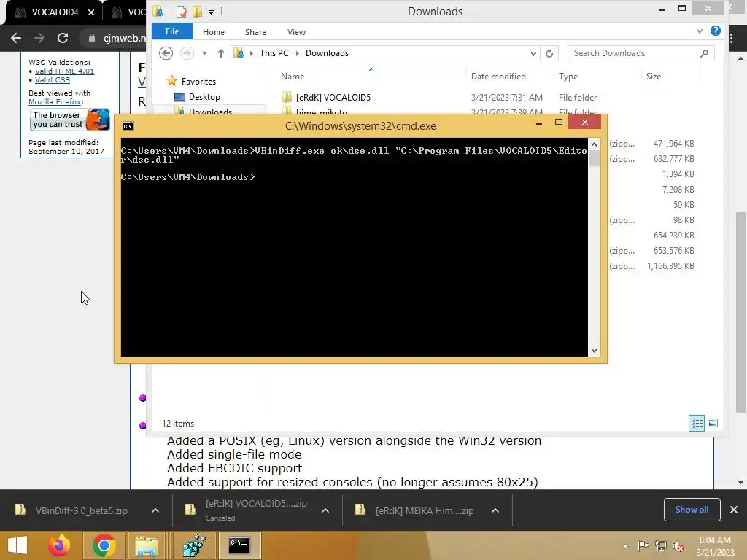Open address bar history dropdown

533,53
